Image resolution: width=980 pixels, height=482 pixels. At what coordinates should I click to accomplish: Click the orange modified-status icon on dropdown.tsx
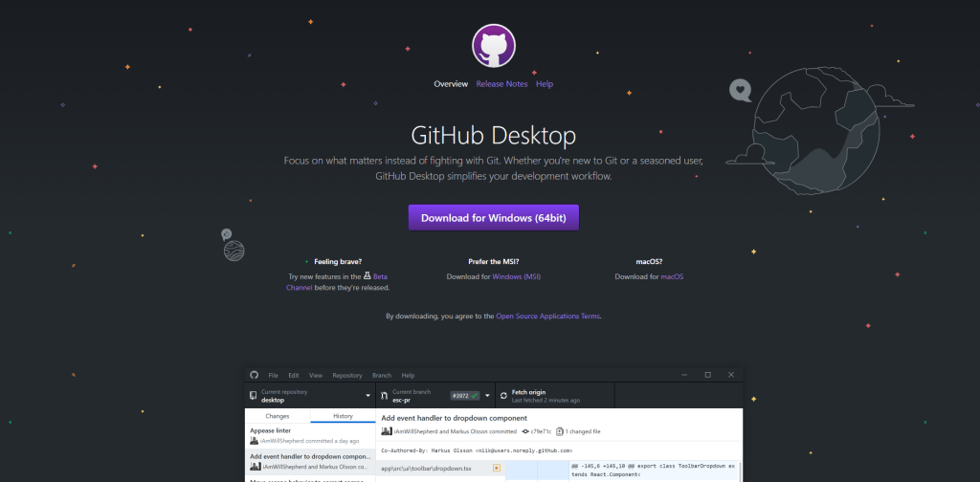497,468
